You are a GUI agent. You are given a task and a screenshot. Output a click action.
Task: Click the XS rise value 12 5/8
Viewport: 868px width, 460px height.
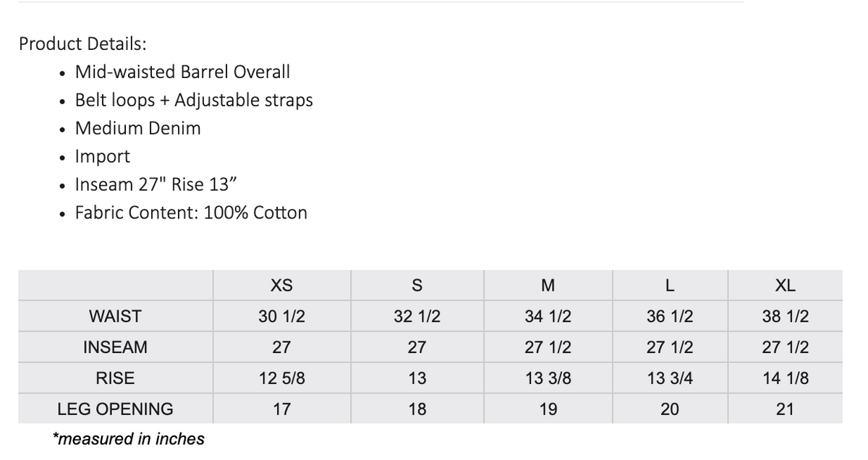(281, 378)
